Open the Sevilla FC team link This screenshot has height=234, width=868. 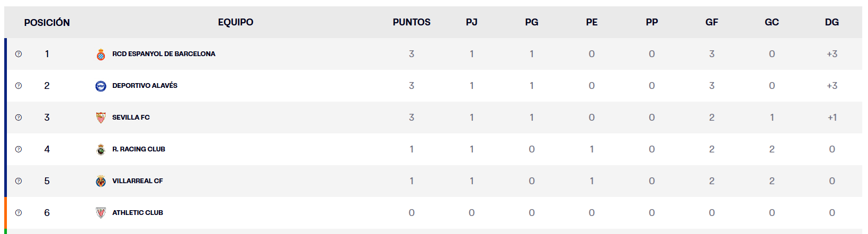tap(131, 118)
